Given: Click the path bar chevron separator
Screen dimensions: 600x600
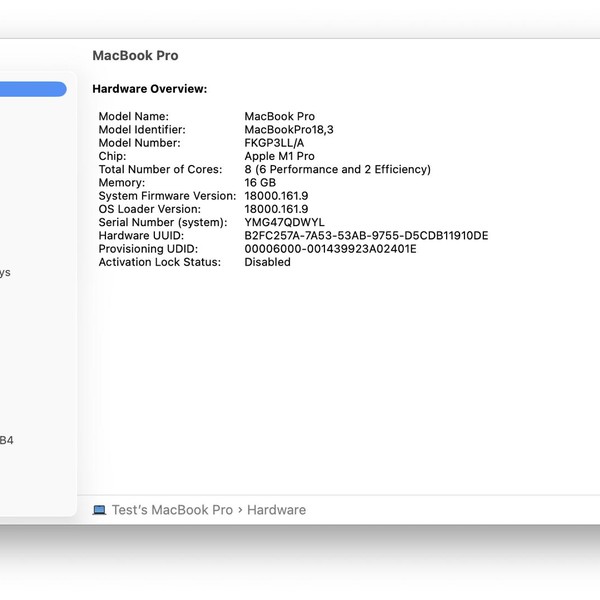Looking at the screenshot, I should (240, 510).
